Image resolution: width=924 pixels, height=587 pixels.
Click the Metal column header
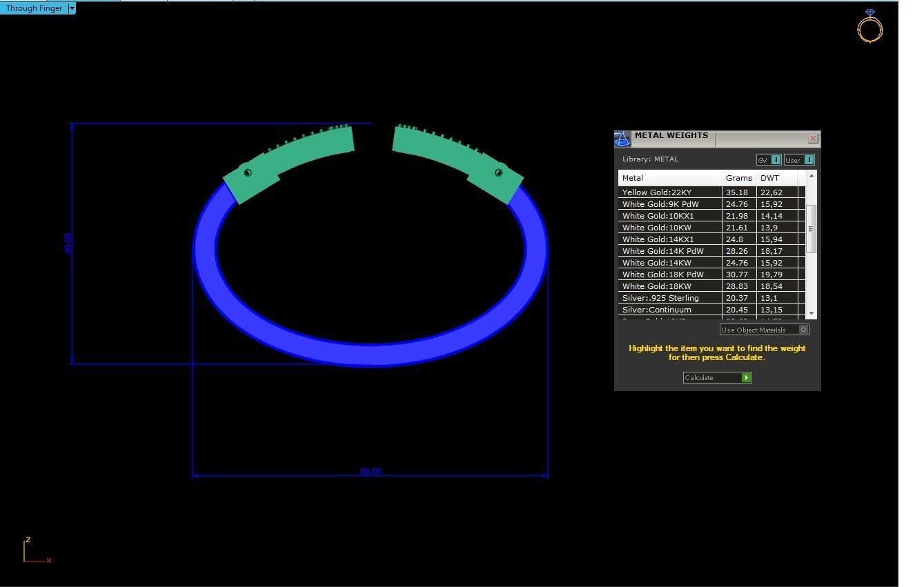[670, 178]
